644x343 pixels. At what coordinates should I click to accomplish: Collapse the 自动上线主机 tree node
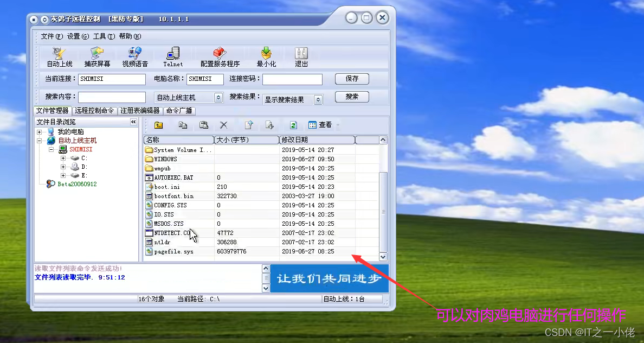point(39,141)
